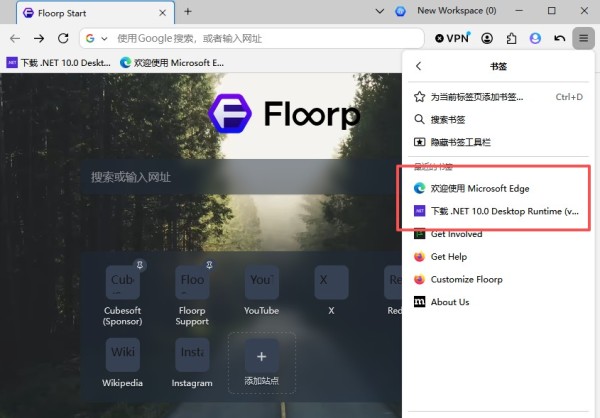The width and height of the screenshot is (600, 418).
Task: Go back using the toolbar back arrow
Action: click(15, 38)
